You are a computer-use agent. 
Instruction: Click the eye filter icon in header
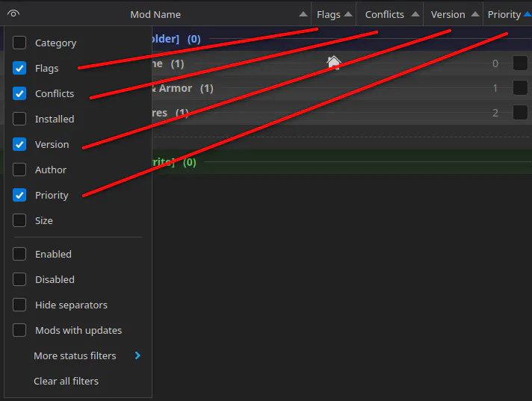13,13
